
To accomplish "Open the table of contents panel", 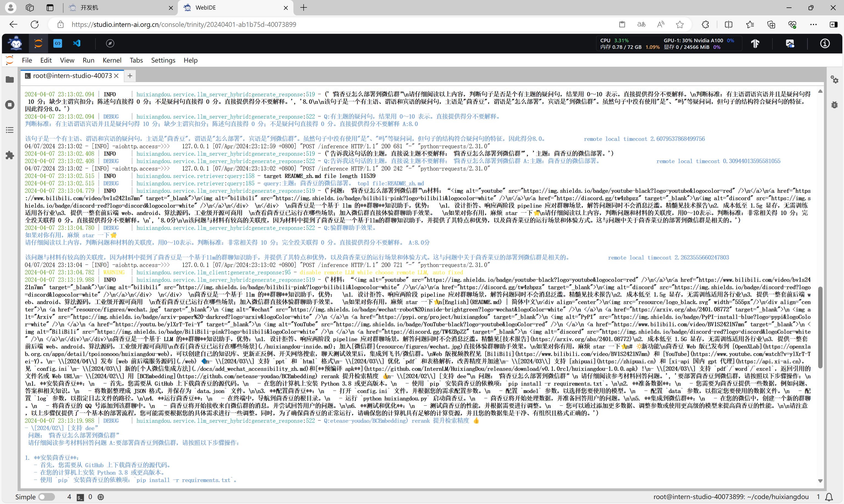I will (10, 130).
